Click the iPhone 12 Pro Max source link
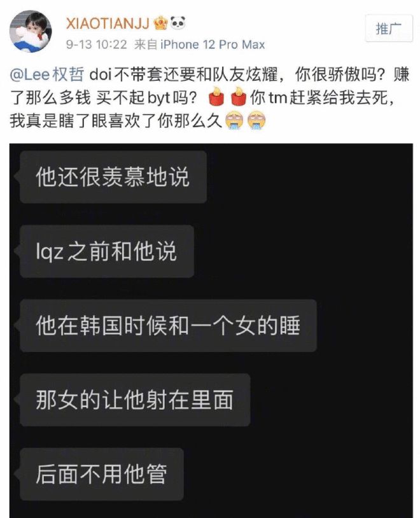This screenshot has width=420, height=518. (213, 45)
